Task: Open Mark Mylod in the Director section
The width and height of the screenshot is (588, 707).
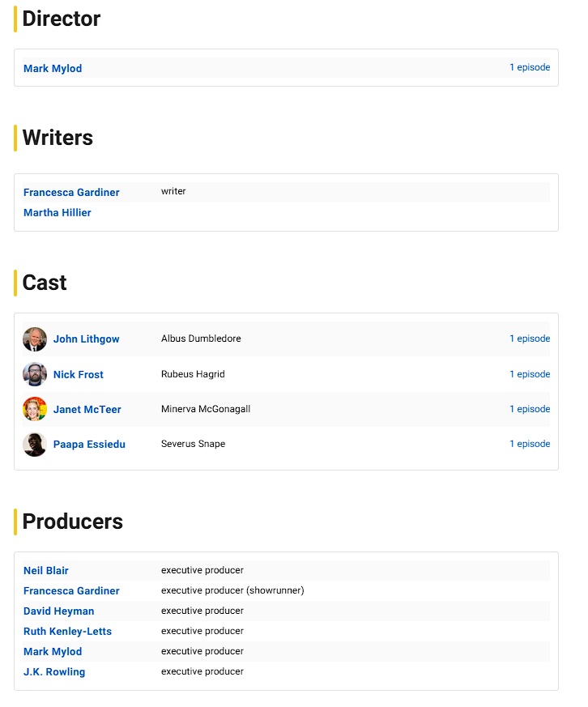Action: click(53, 69)
